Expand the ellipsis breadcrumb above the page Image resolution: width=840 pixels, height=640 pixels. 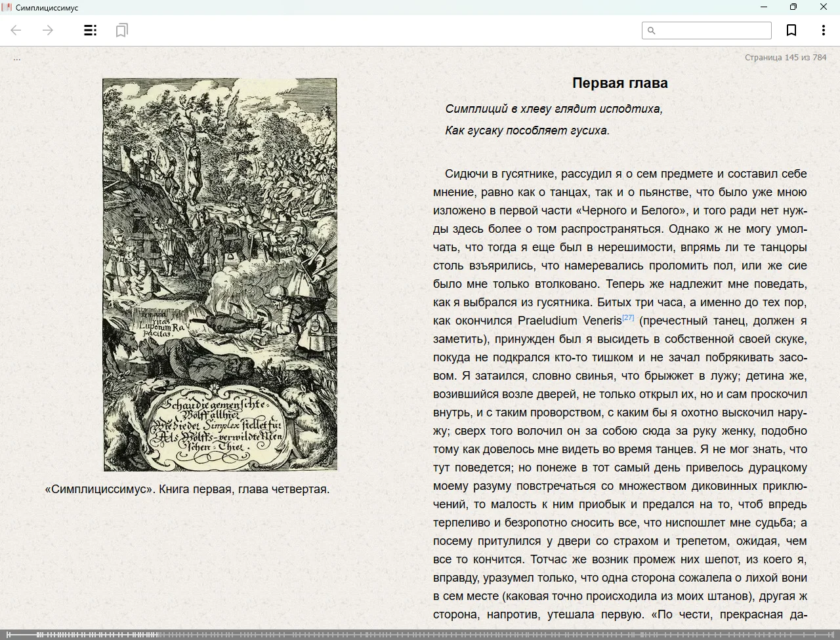point(17,58)
